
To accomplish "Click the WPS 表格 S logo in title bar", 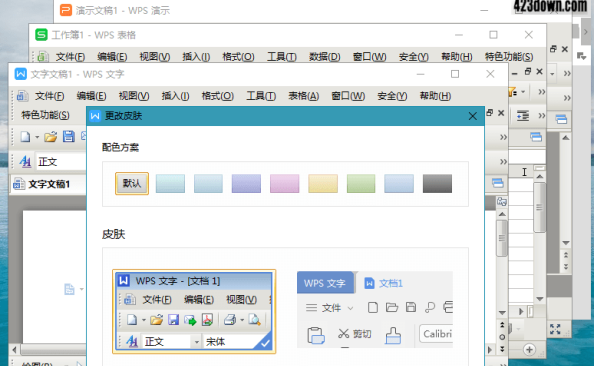I will [x=41, y=35].
